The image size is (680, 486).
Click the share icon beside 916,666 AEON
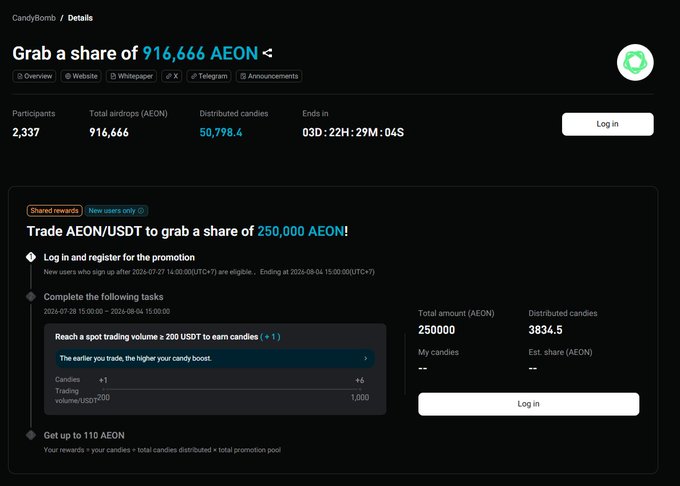[x=268, y=53]
